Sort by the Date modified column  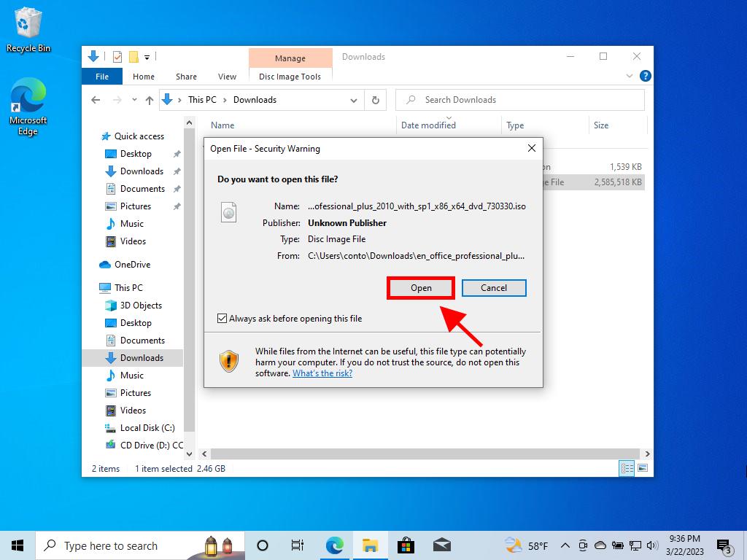pyautogui.click(x=428, y=125)
